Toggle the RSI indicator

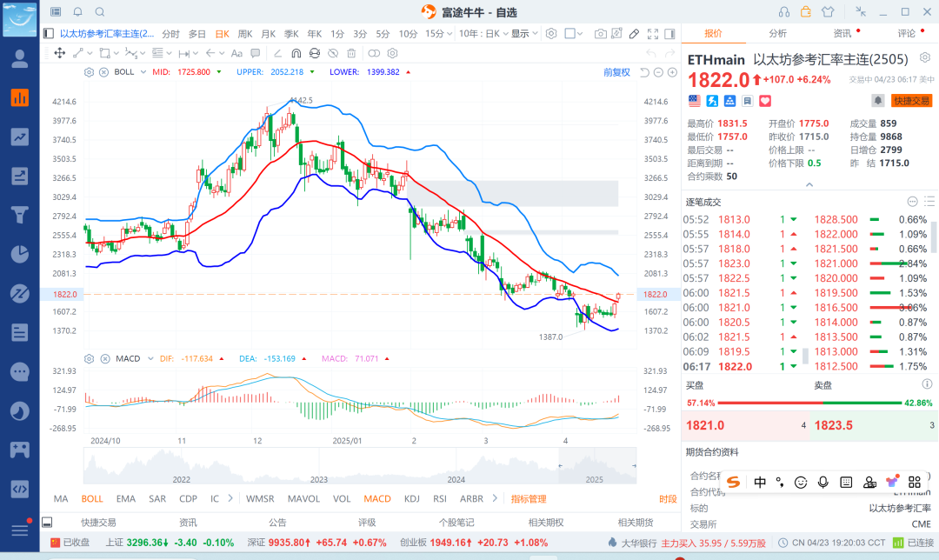(x=440, y=498)
